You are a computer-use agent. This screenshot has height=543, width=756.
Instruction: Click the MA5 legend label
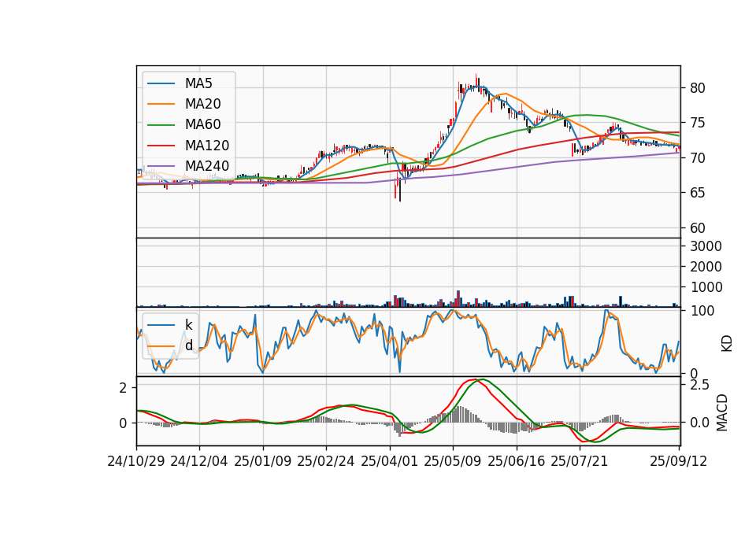[x=198, y=83]
